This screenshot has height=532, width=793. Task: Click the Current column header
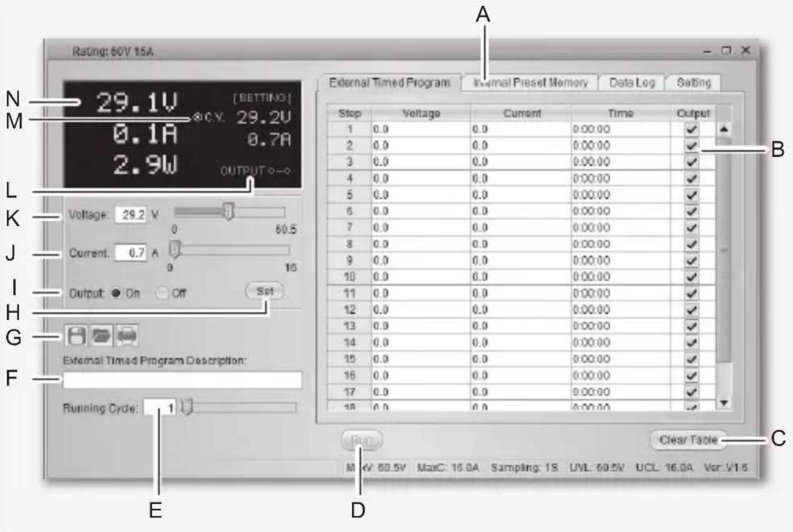pyautogui.click(x=520, y=113)
